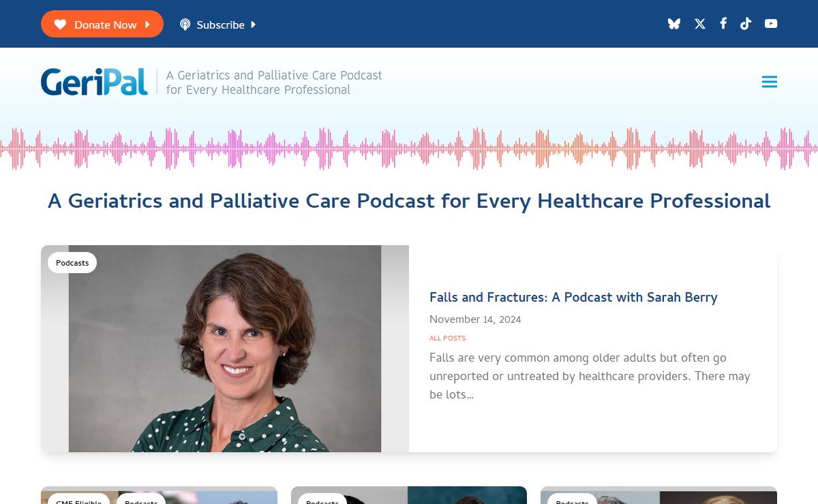The height and width of the screenshot is (504, 818).
Task: Click the tagline next to GeriPal logo
Action: [274, 82]
